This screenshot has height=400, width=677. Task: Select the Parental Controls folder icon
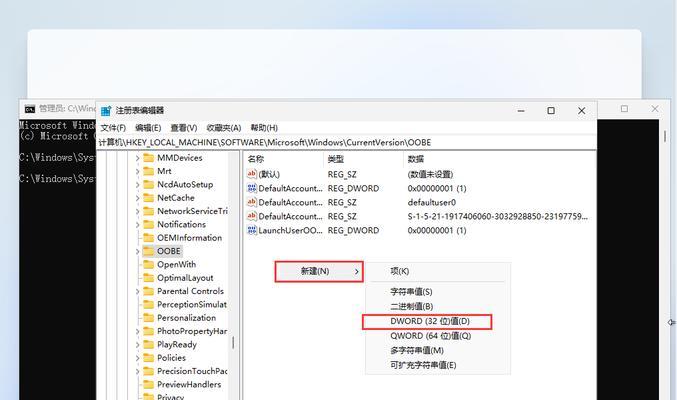149,291
